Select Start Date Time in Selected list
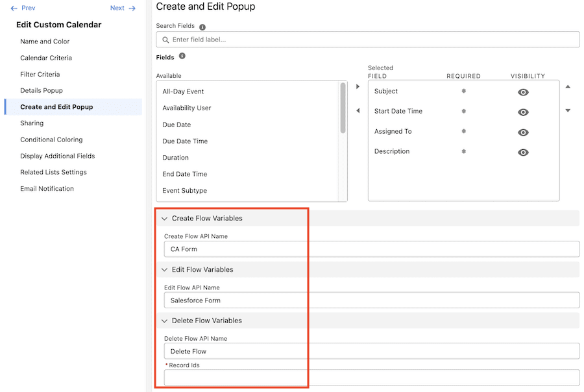This screenshot has height=392, width=584. click(x=398, y=111)
